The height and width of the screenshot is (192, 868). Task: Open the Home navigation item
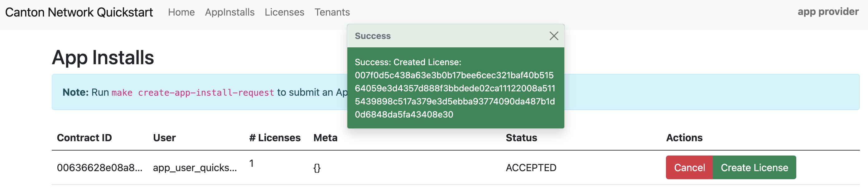(x=182, y=12)
